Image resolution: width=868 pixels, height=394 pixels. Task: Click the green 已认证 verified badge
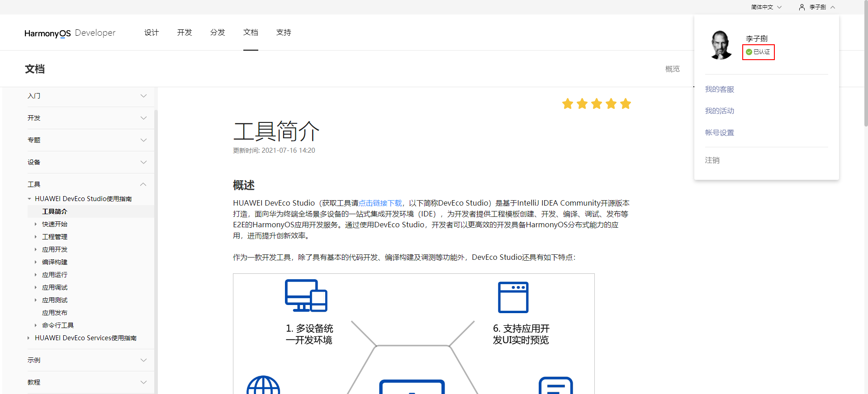pyautogui.click(x=758, y=52)
